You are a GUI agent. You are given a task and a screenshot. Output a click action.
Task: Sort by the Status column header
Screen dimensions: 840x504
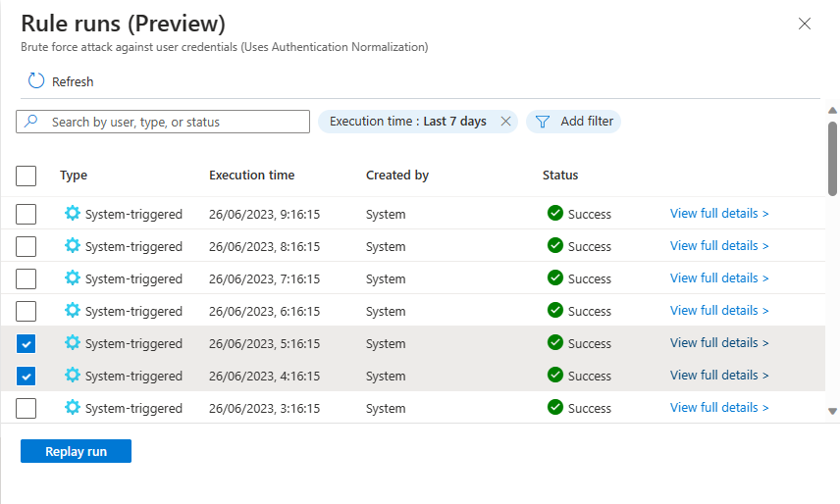560,176
